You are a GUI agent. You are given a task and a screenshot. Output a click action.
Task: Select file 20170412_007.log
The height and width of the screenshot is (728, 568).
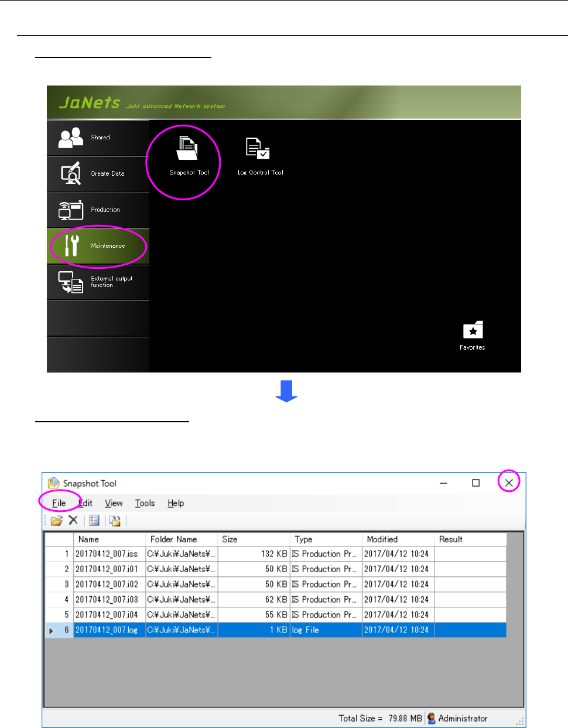(x=107, y=630)
